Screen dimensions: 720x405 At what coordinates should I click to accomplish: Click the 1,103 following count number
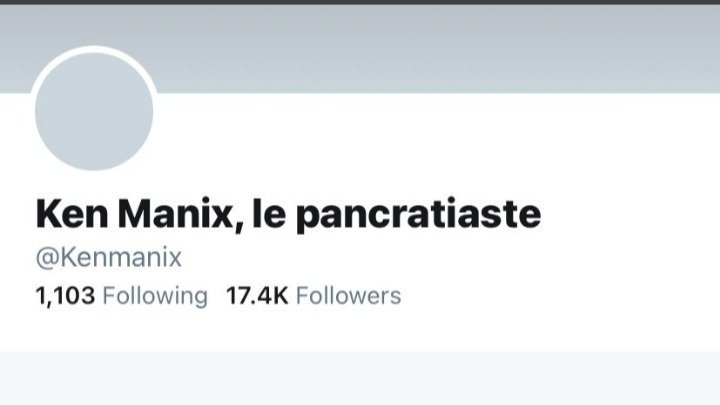pyautogui.click(x=65, y=296)
